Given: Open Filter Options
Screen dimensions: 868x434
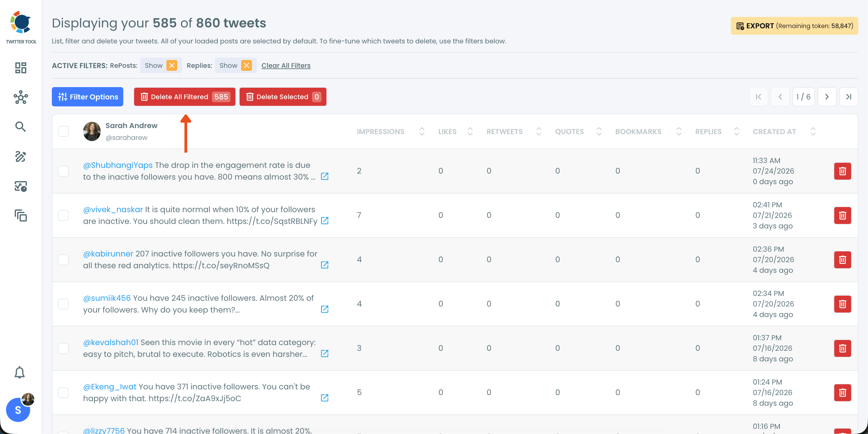Looking at the screenshot, I should tap(88, 97).
